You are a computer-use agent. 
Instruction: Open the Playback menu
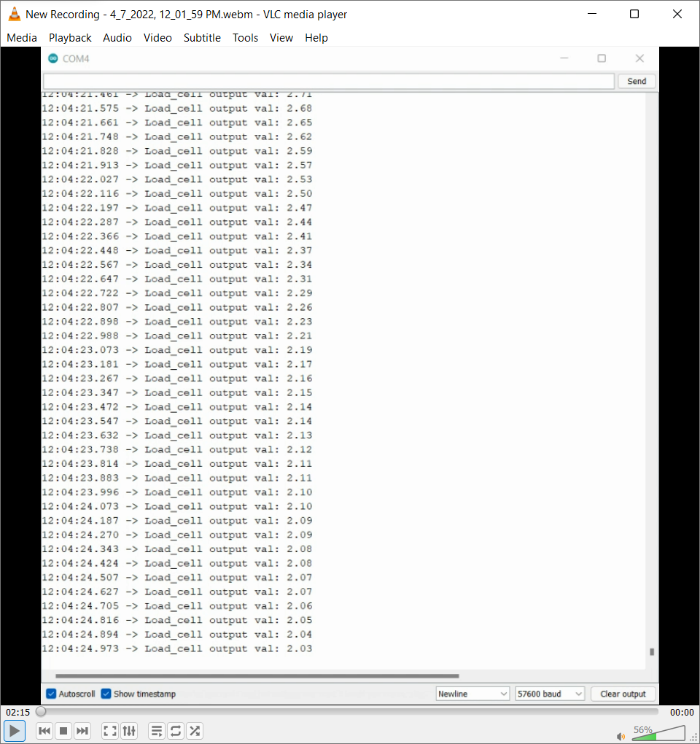(70, 38)
